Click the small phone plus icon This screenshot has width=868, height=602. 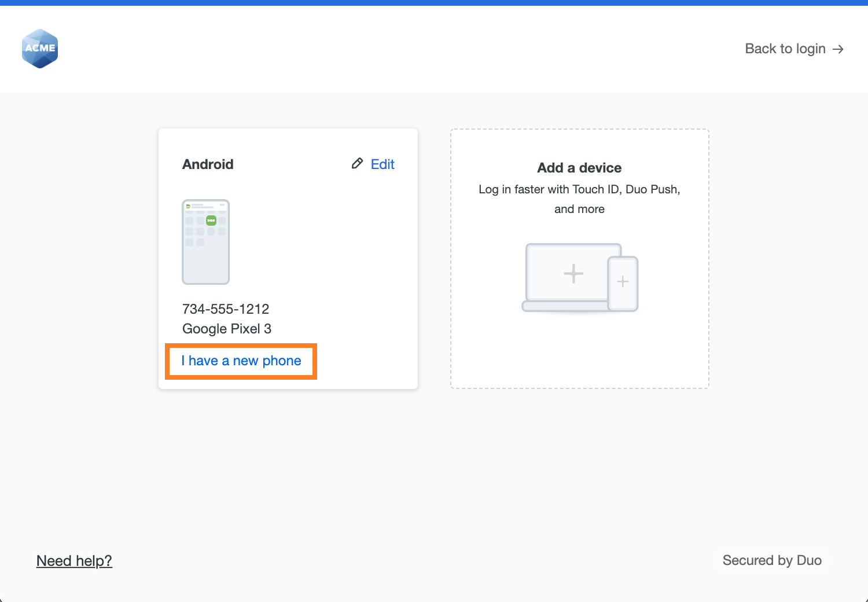pyautogui.click(x=623, y=282)
